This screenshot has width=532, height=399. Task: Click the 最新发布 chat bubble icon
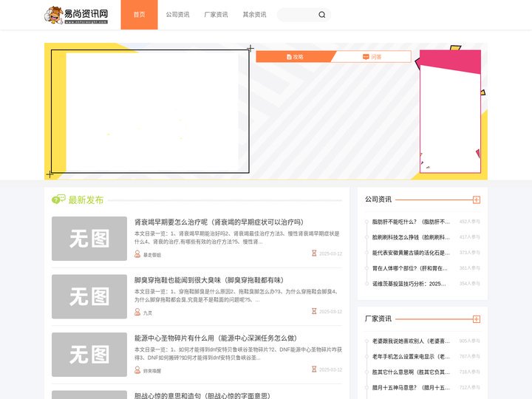58,199
